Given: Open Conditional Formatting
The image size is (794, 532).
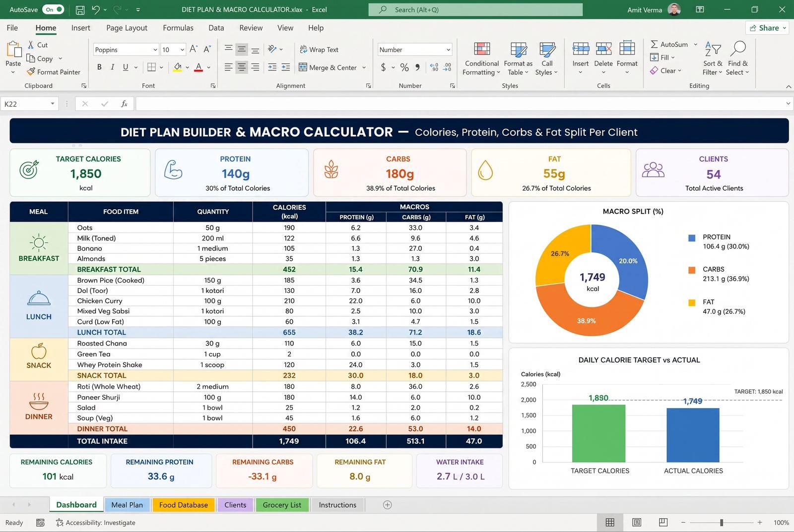Looking at the screenshot, I should (481, 59).
